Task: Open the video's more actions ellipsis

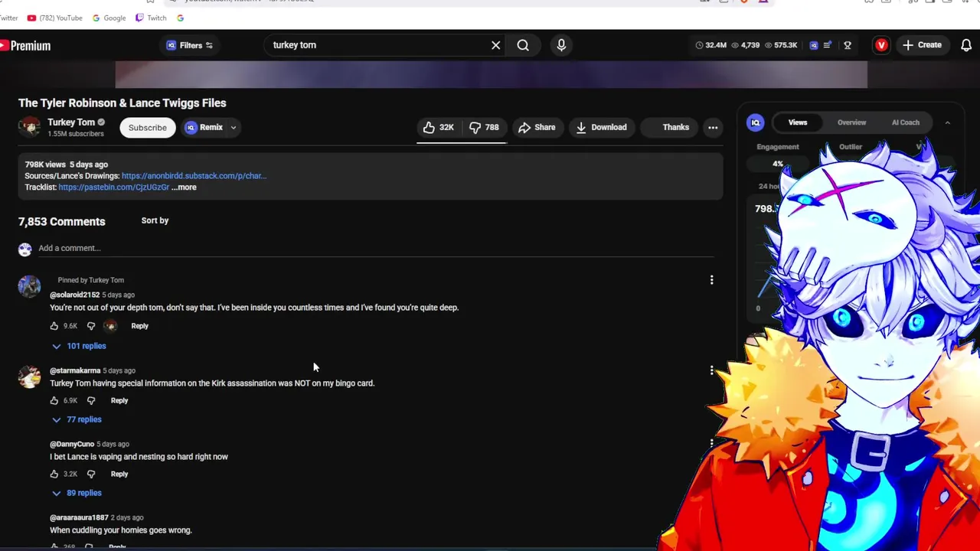Action: click(713, 128)
